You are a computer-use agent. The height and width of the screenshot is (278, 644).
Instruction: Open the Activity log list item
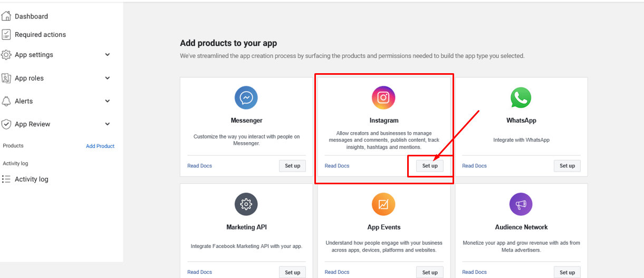coord(31,179)
